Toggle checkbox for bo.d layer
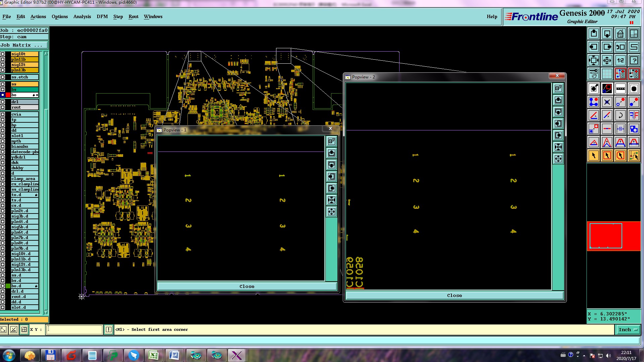This screenshot has height=362, width=644. click(x=3, y=286)
